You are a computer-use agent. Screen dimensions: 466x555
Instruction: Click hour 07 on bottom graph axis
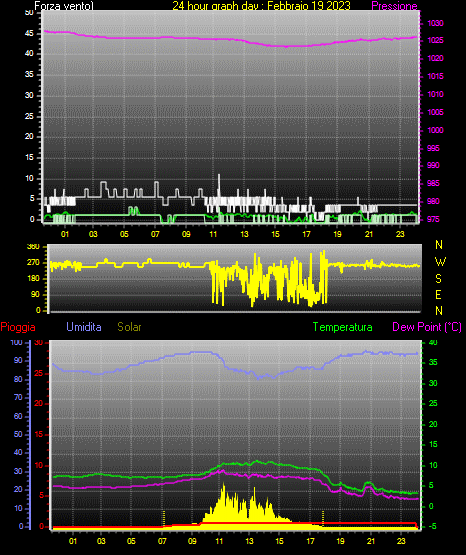pos(162,541)
